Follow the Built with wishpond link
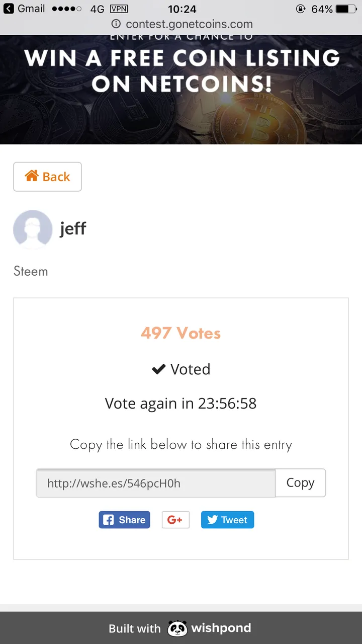 (180, 628)
